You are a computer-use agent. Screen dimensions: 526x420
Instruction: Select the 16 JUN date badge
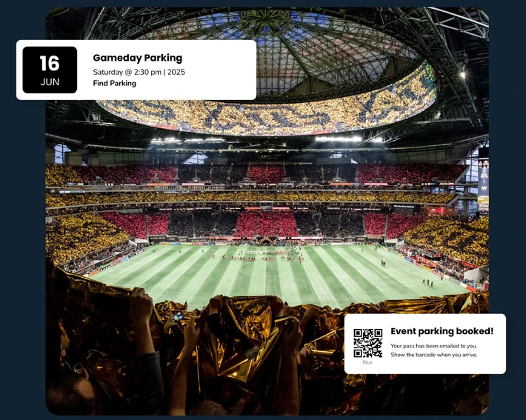tap(50, 70)
